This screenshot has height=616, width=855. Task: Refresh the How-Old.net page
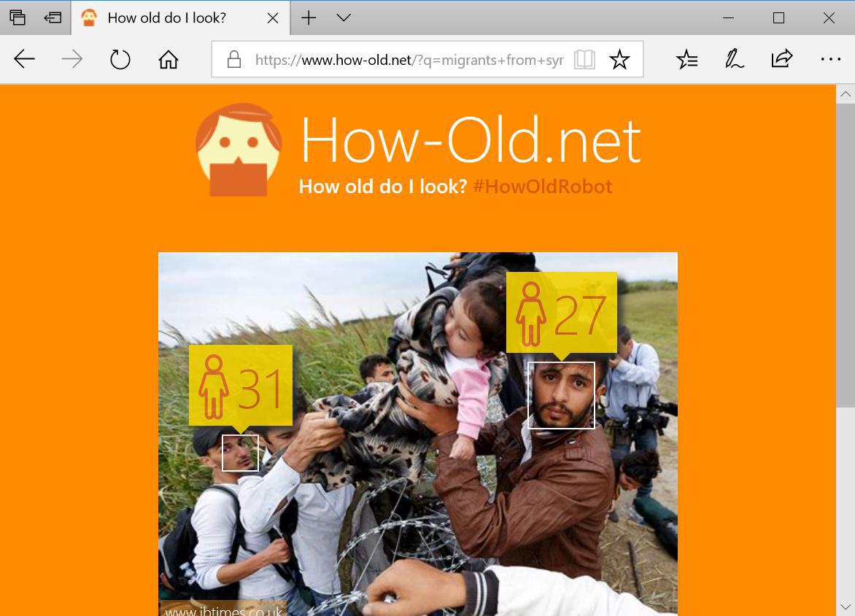tap(120, 59)
